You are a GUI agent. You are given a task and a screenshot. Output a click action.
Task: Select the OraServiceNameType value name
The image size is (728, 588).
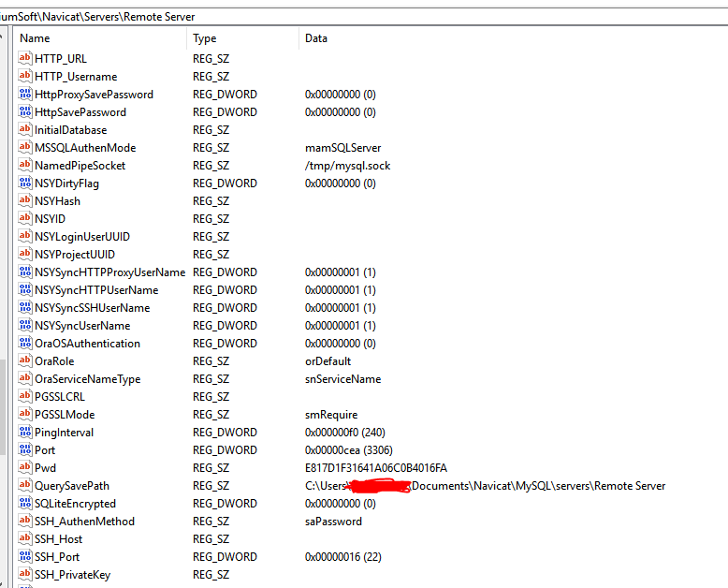(87, 379)
